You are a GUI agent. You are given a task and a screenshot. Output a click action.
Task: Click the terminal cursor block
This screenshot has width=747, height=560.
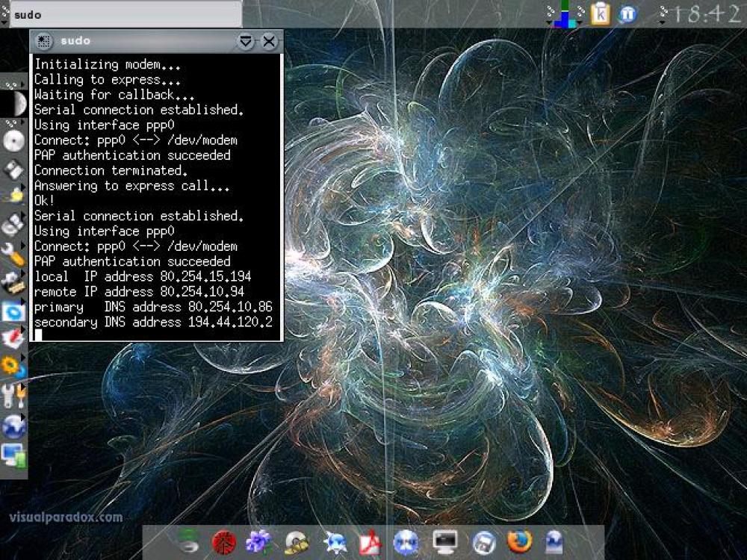pos(38,335)
